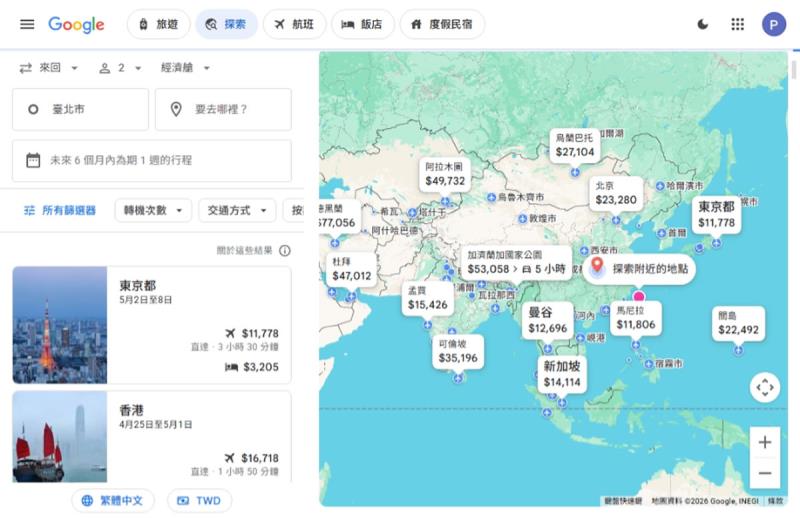Click the 西安市 airport dot

pyautogui.click(x=584, y=251)
